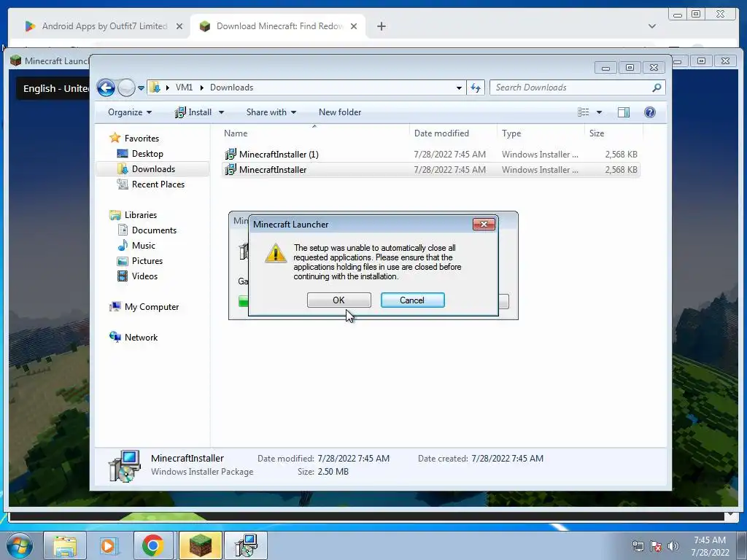Click the search magnifier icon
747x560 pixels.
tap(657, 87)
